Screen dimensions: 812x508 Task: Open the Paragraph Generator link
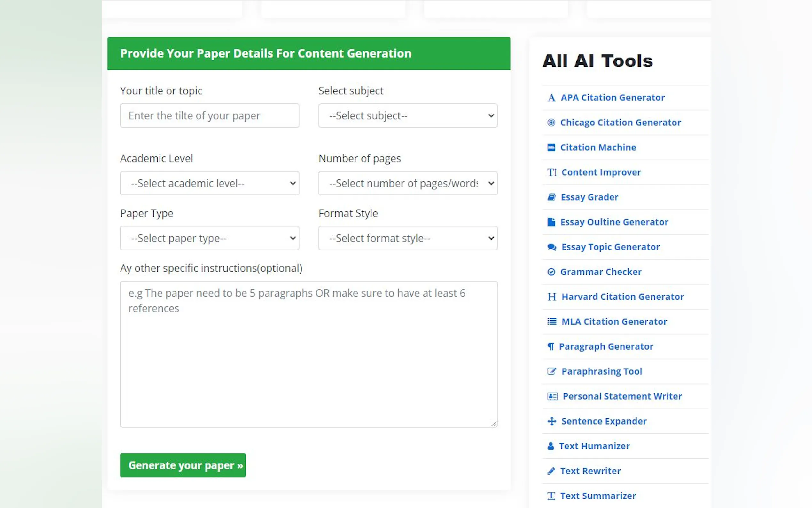pyautogui.click(x=606, y=346)
